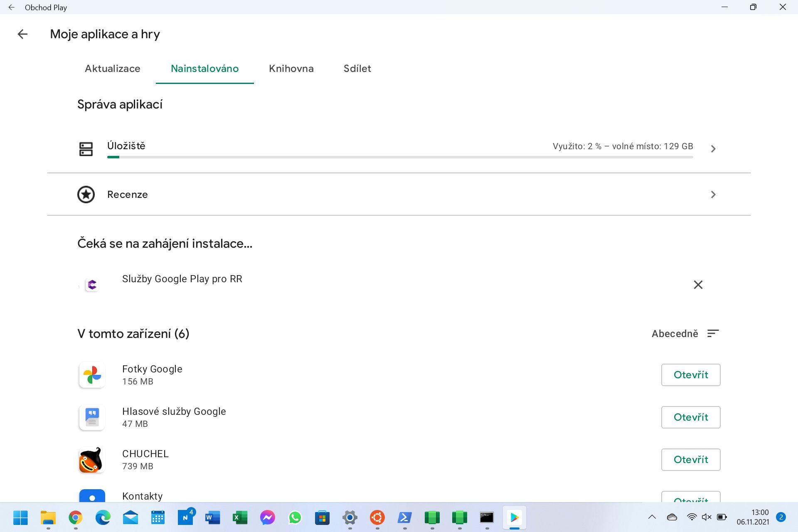Open Messenger from taskbar
Viewport: 798px width, 532px height.
click(268, 517)
